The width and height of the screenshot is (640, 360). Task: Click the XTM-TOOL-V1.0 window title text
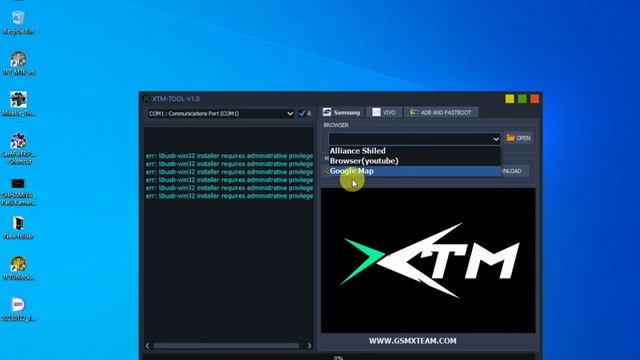(176, 99)
